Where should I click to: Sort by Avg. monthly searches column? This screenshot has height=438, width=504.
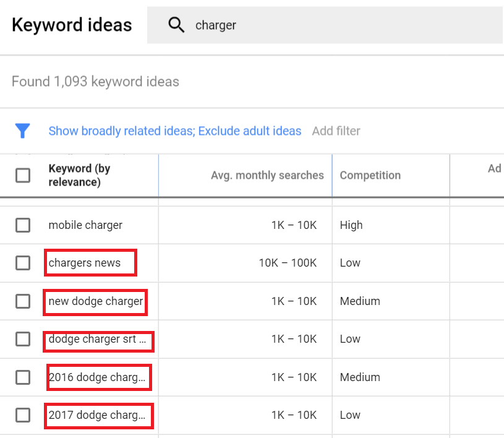coord(267,175)
